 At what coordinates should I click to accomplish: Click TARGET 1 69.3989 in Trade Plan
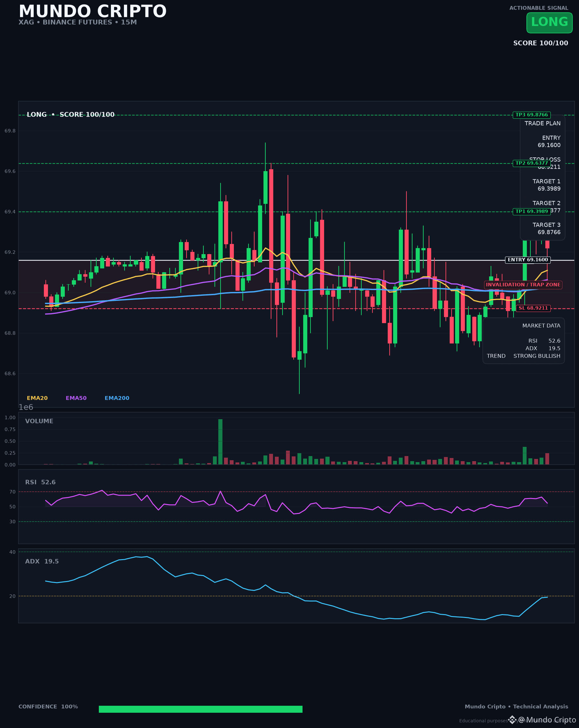pos(546,185)
